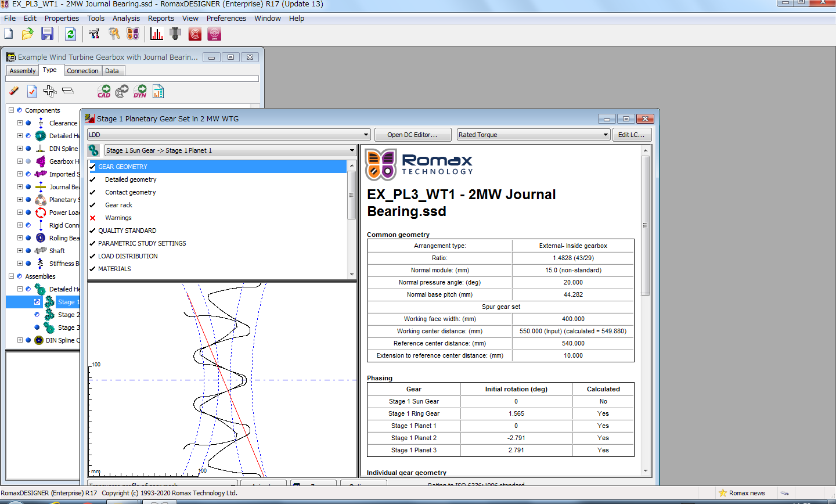Click the hammer tools icon in toolbar
The image size is (836, 504).
coord(94,34)
